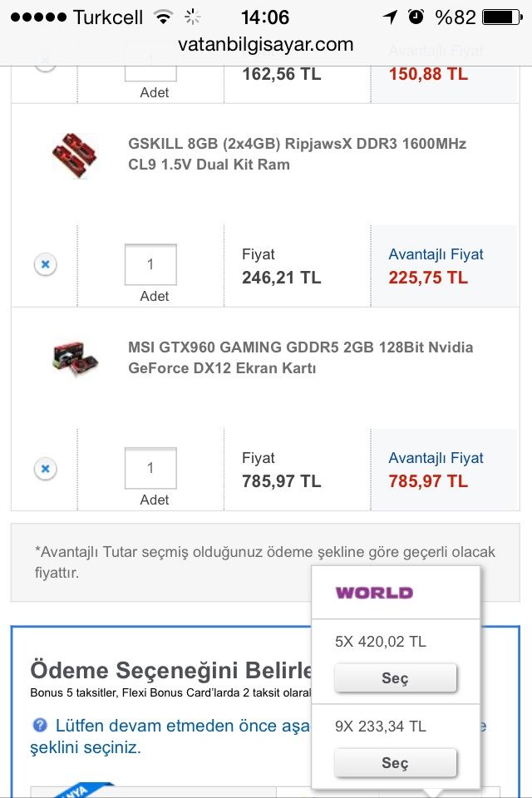Remove GSKILL RipjawsX RAM from cart
The image size is (532, 798).
tap(45, 264)
